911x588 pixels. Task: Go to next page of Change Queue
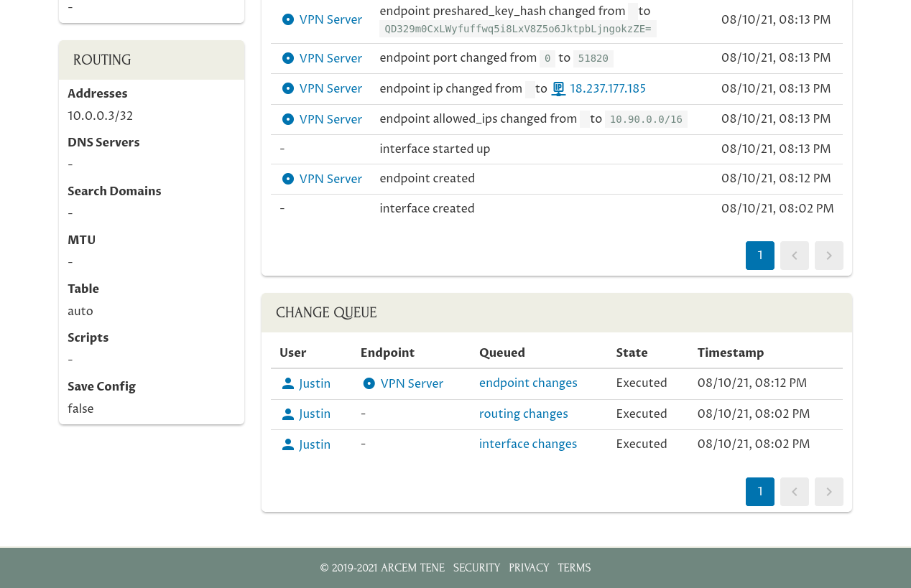[829, 492]
